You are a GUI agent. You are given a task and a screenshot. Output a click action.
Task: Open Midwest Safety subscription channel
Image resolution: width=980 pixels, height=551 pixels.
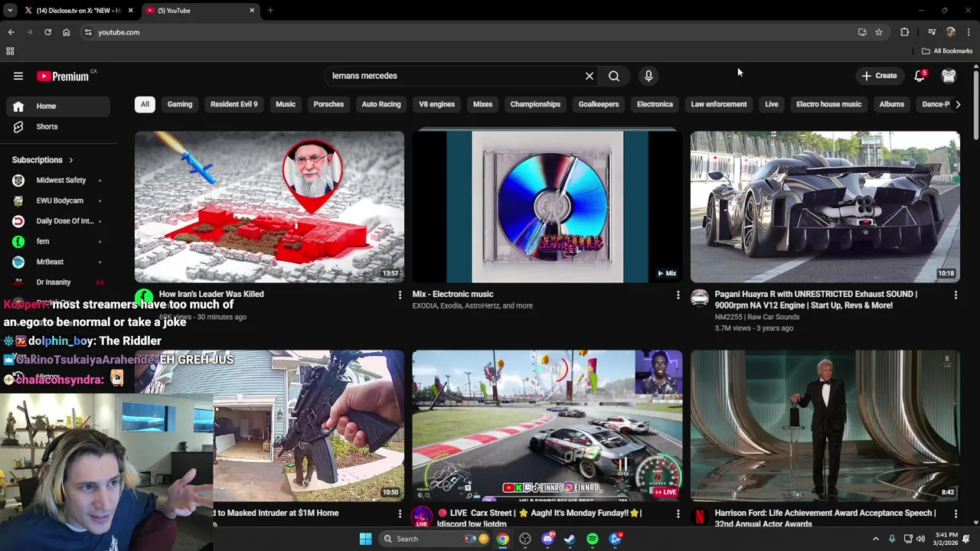tap(58, 181)
